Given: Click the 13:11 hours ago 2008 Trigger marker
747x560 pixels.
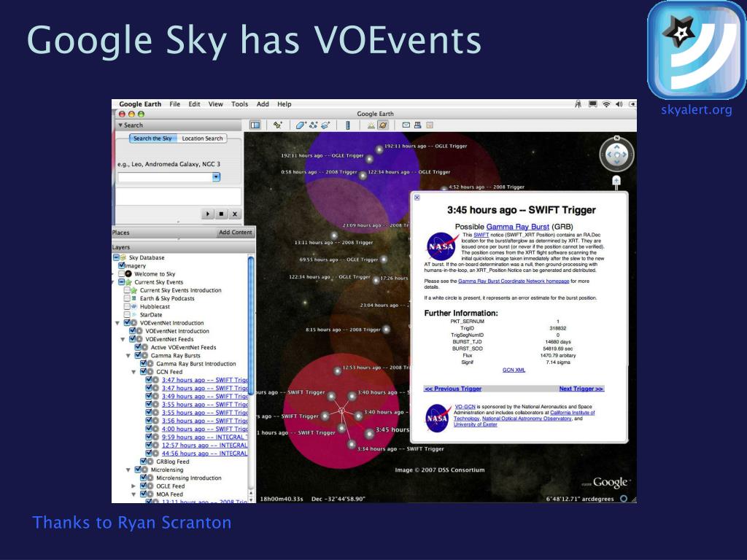Looking at the screenshot, I should [x=334, y=236].
